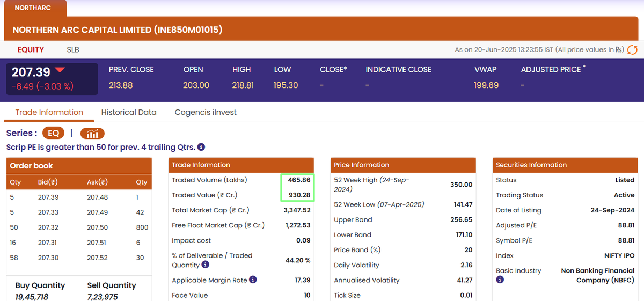
Task: Click Date of Listing value 24-Sep-2024
Action: [x=613, y=210]
